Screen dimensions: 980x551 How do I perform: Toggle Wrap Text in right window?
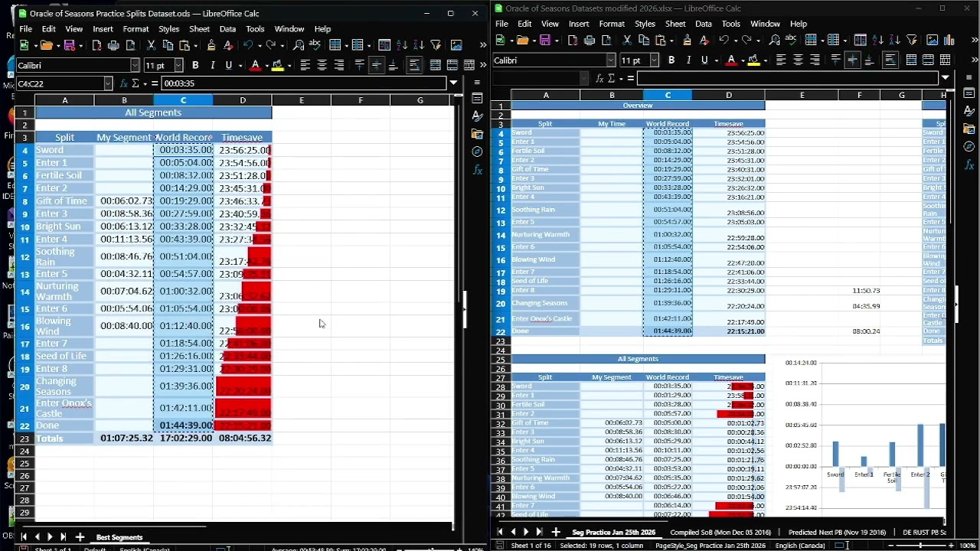click(890, 60)
